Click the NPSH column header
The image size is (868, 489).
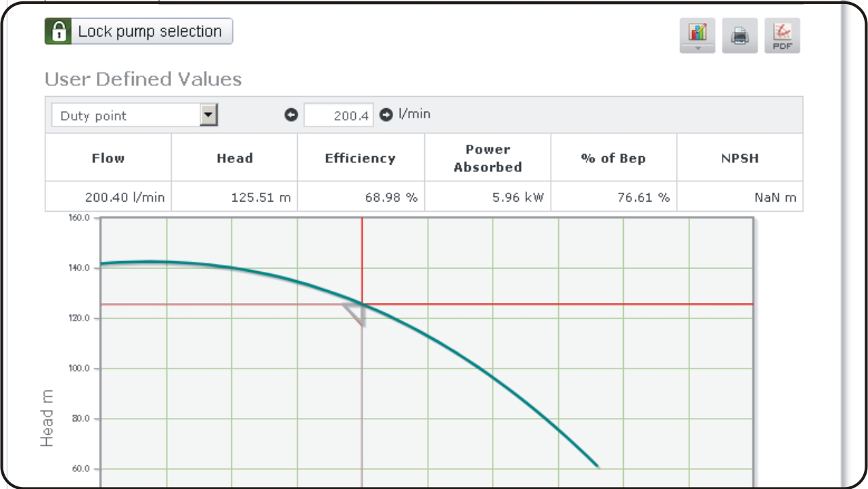click(x=740, y=158)
